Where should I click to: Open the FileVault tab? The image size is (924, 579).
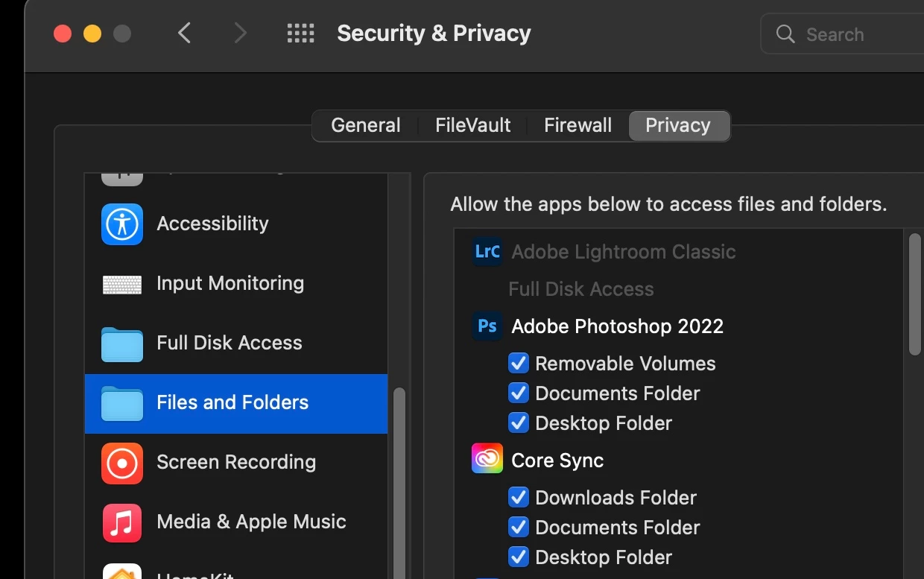tap(473, 125)
